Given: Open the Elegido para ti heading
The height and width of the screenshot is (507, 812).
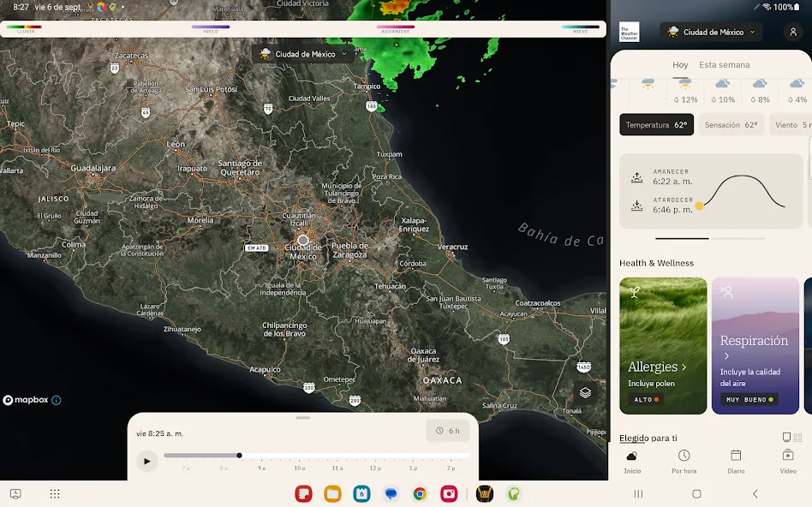Looking at the screenshot, I should (x=648, y=438).
